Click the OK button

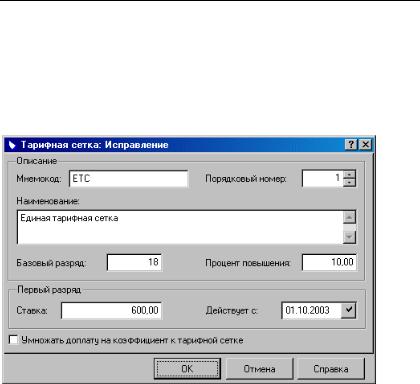[187, 369]
